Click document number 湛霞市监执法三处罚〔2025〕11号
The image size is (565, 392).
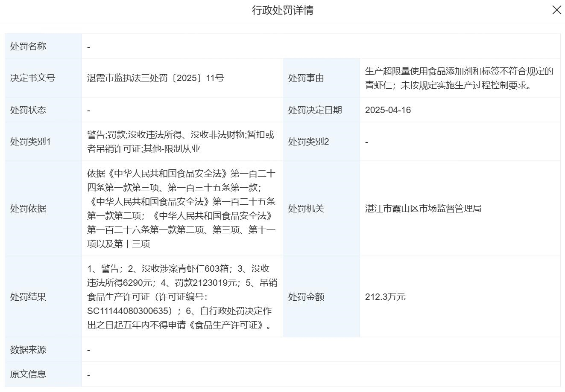point(155,78)
